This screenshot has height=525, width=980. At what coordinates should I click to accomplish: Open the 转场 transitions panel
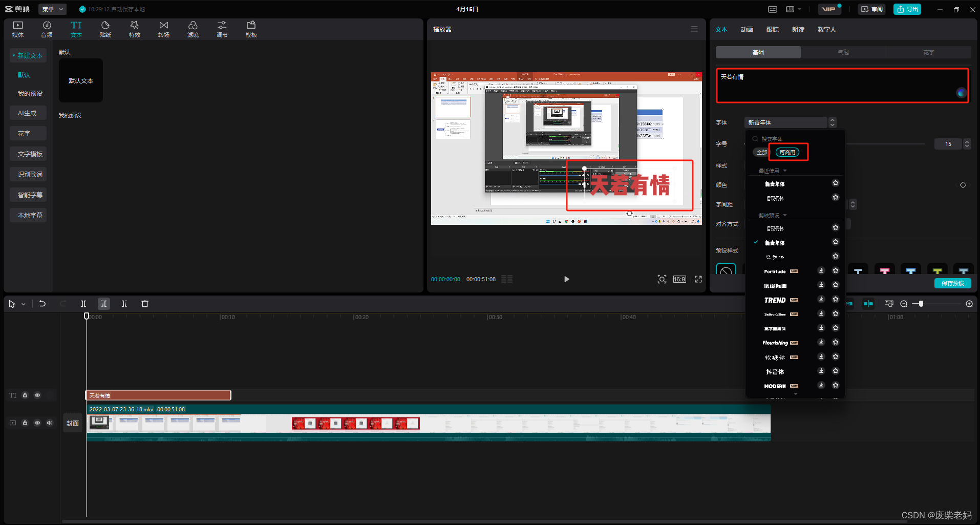(x=164, y=29)
